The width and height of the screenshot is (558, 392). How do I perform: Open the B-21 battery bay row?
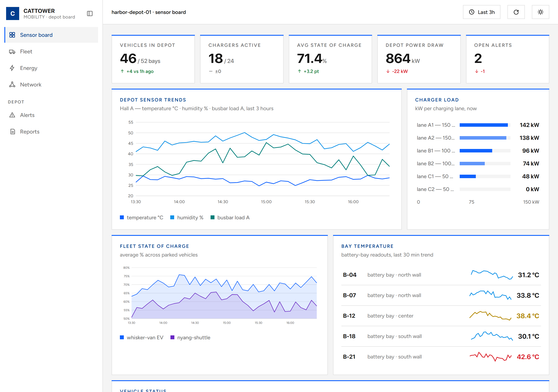[x=441, y=357]
